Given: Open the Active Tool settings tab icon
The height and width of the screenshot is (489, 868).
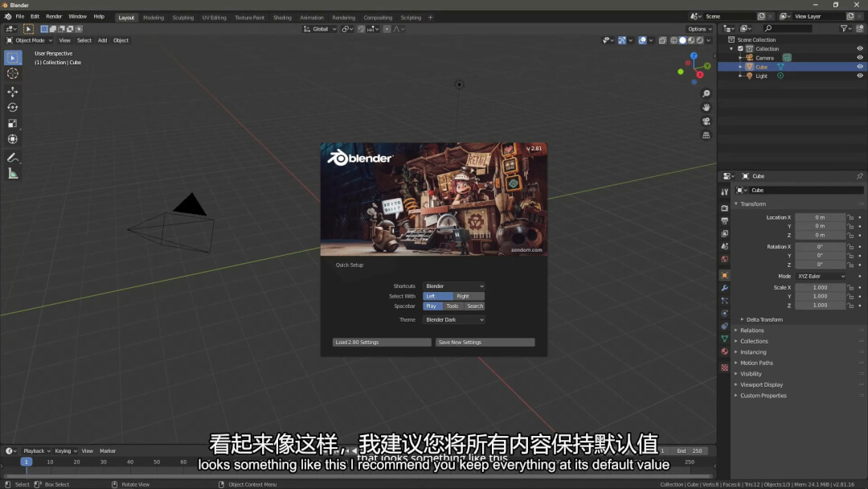Looking at the screenshot, I should [x=725, y=191].
